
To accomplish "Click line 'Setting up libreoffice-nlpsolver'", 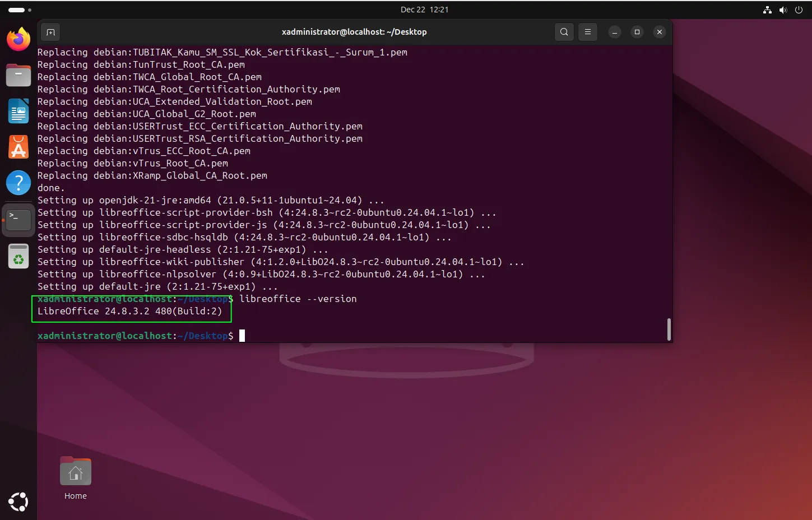I will 261,274.
